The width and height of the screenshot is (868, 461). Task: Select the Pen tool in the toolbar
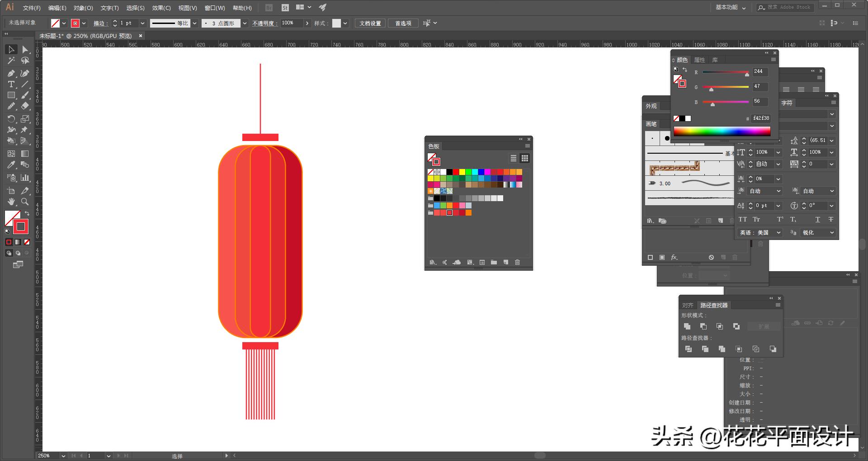tap(11, 73)
